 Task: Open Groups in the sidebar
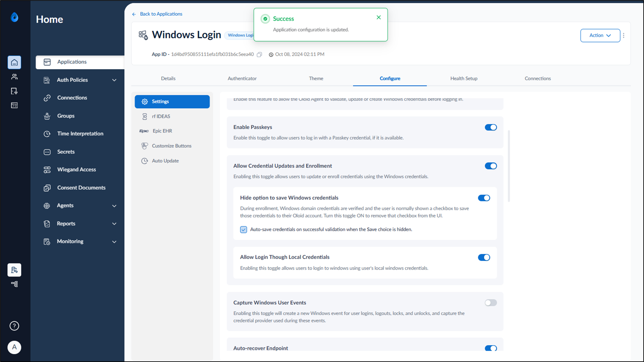[66, 116]
